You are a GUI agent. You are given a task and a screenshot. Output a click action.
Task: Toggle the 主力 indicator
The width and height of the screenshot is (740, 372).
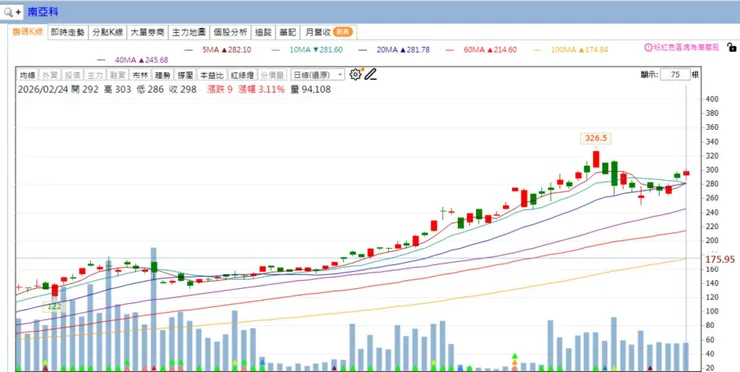(95, 75)
